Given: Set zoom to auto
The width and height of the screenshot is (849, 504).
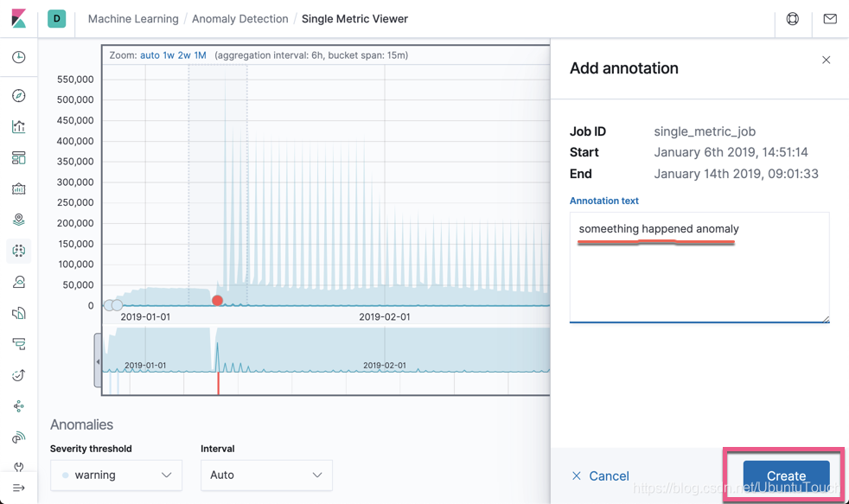Looking at the screenshot, I should (x=150, y=55).
